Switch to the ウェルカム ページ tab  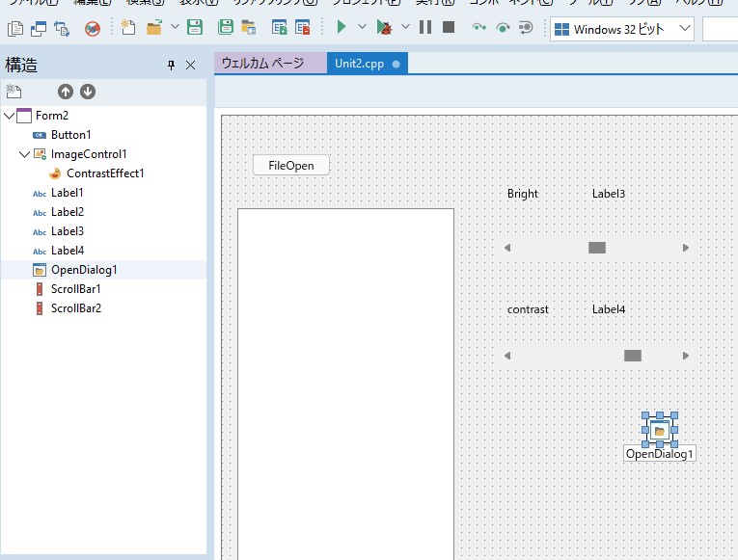click(262, 64)
